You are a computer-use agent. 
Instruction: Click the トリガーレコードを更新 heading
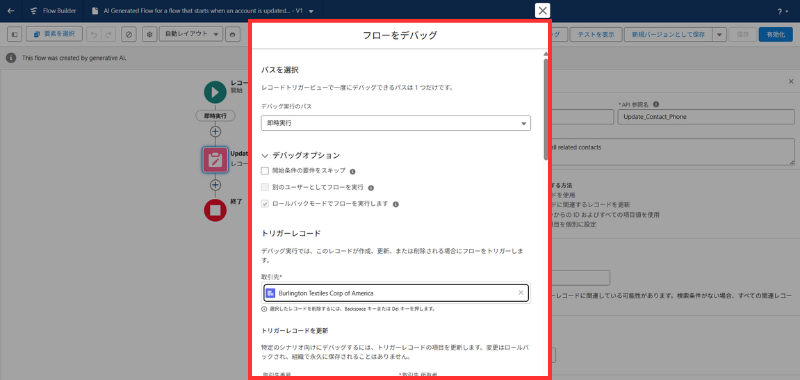point(294,331)
